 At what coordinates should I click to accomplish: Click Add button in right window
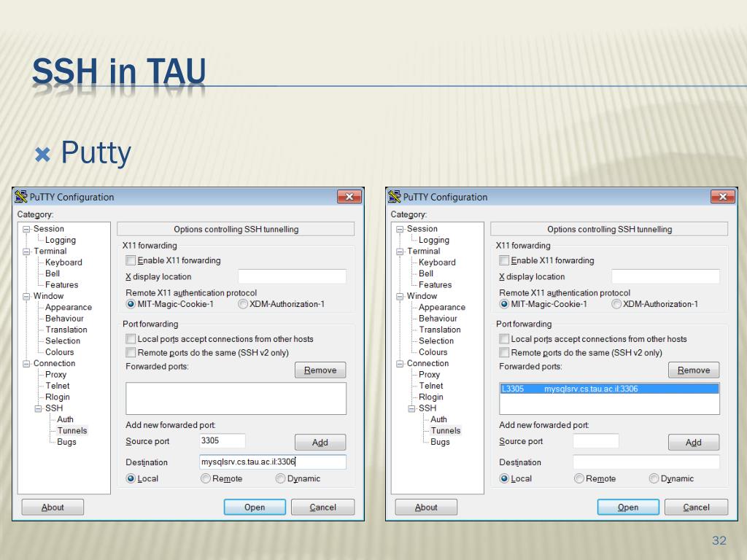click(694, 443)
